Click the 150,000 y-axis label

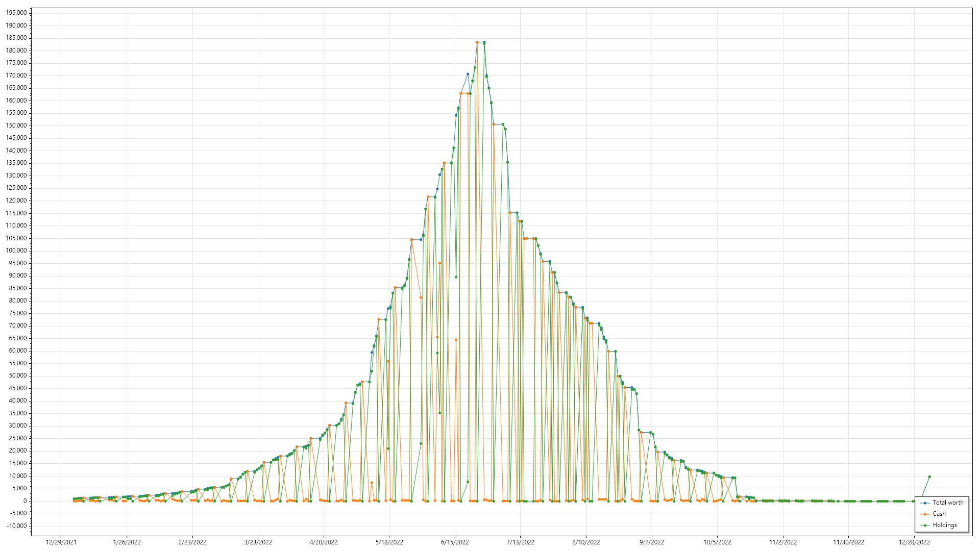click(x=16, y=126)
